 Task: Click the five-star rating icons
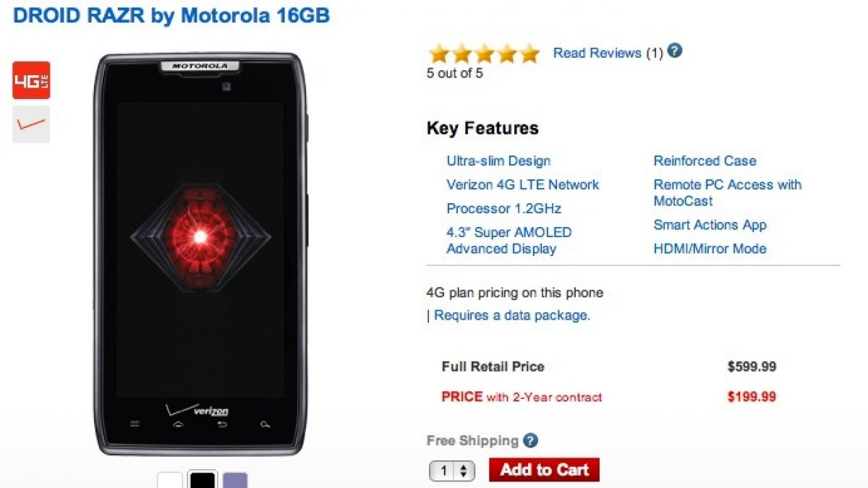point(484,53)
